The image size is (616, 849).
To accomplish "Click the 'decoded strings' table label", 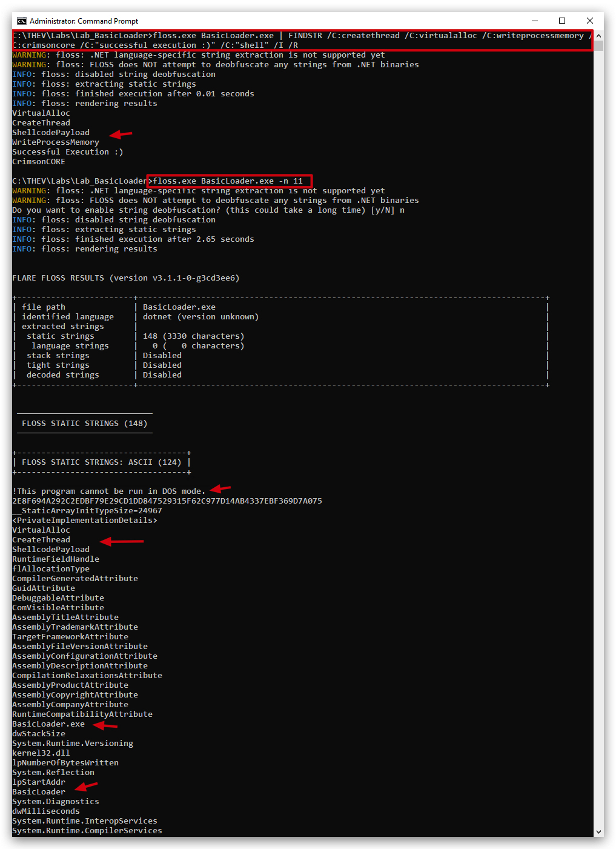I will click(63, 375).
